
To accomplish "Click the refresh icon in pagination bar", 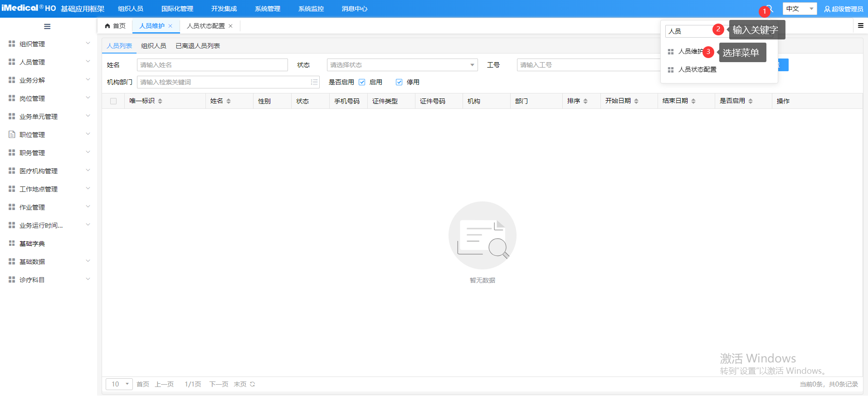I will [253, 384].
